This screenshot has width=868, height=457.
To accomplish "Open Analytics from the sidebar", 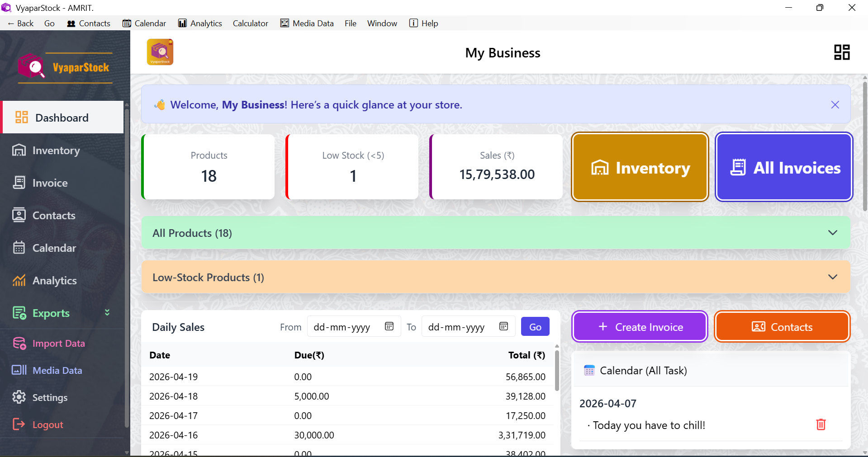I will click(x=54, y=281).
